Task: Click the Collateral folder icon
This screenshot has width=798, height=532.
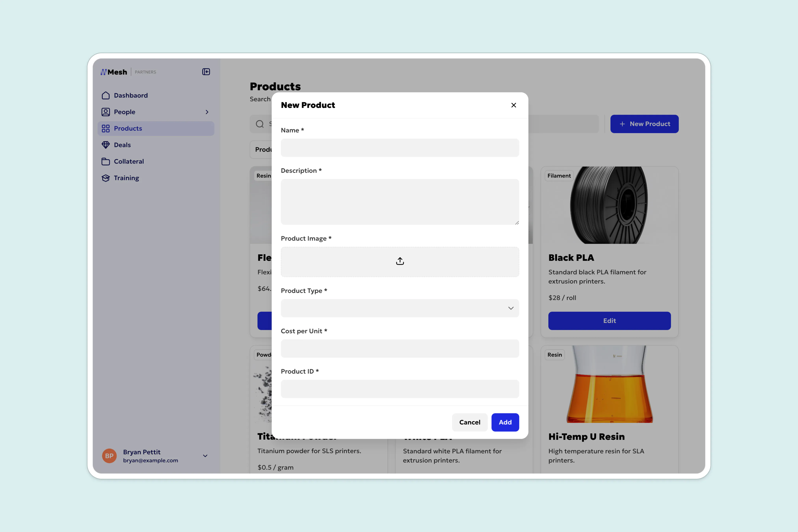Action: (x=106, y=162)
